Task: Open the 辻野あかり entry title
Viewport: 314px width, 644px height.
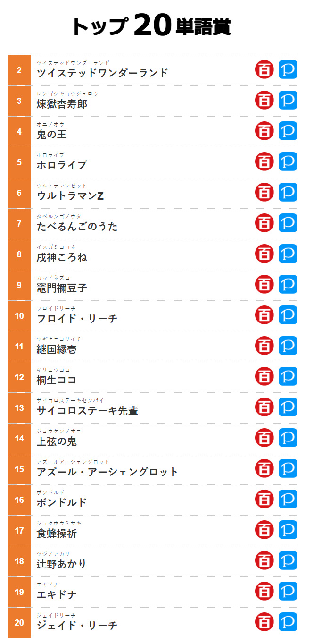Action: (x=62, y=564)
